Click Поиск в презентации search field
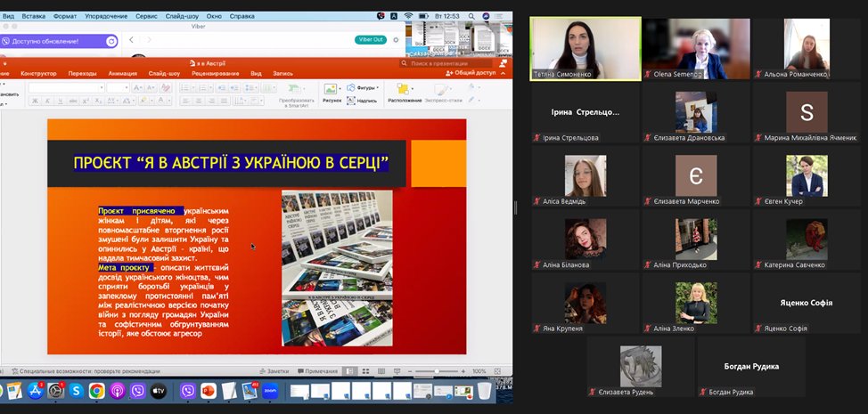 (x=446, y=63)
